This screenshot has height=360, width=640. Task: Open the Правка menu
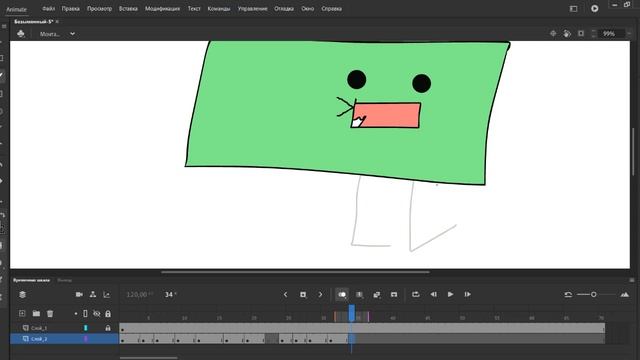pyautogui.click(x=71, y=9)
